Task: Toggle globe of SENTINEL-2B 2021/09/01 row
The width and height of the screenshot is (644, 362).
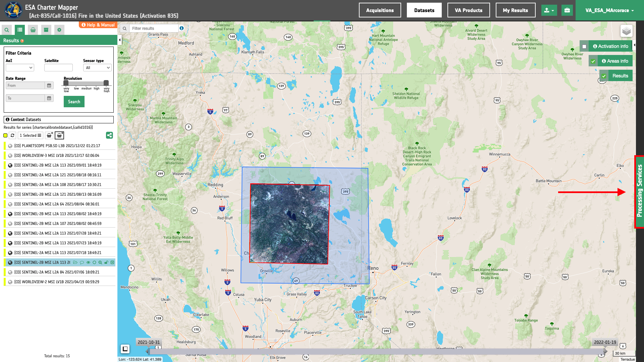Action: (10, 166)
